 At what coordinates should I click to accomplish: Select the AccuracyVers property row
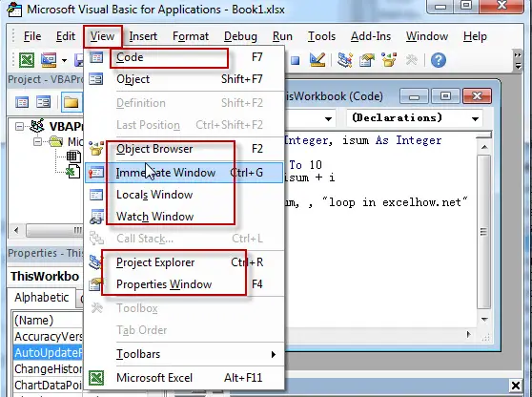coord(48,336)
